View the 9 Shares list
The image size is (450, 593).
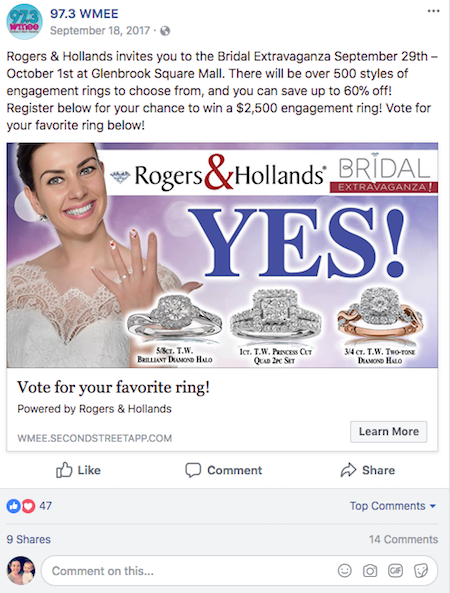pos(28,539)
